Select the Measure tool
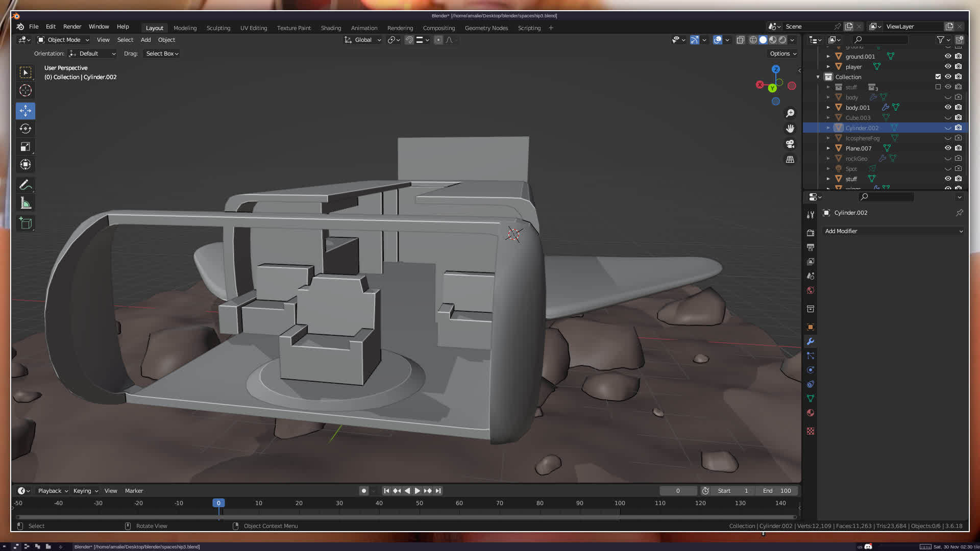 click(x=25, y=204)
